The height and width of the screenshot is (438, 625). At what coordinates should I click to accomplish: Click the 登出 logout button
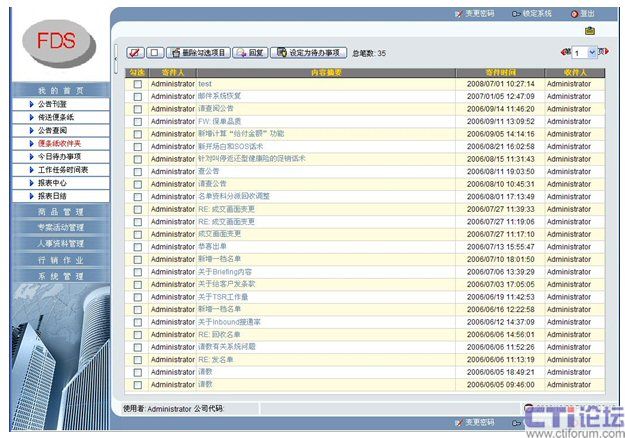(x=582, y=13)
